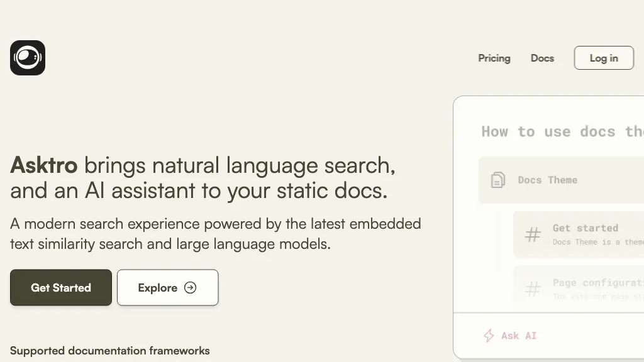Click the Supported documentation frameworks label
Screen dimensions: 644x362
[110, 351]
